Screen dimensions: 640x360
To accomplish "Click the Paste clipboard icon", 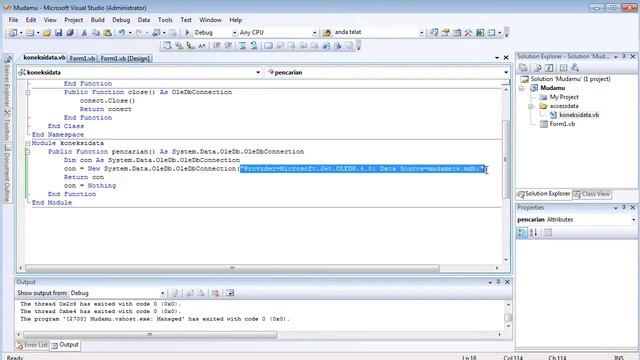I will pos(107,32).
